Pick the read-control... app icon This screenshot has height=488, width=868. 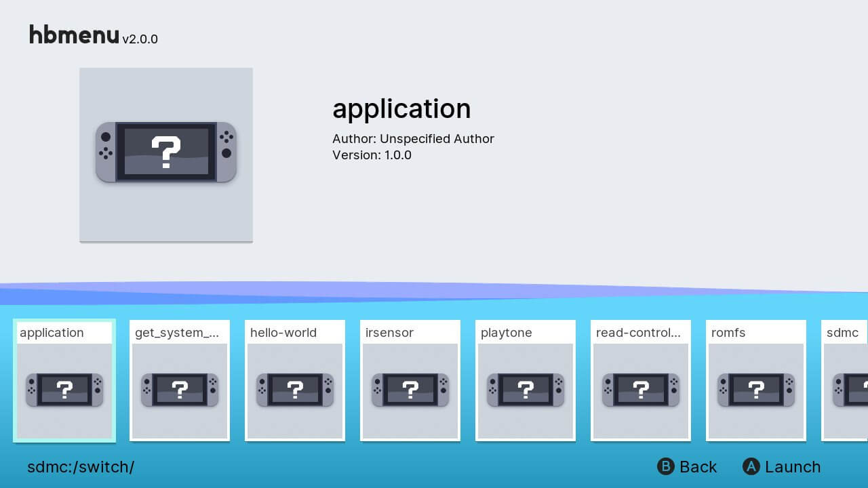pyautogui.click(x=641, y=390)
